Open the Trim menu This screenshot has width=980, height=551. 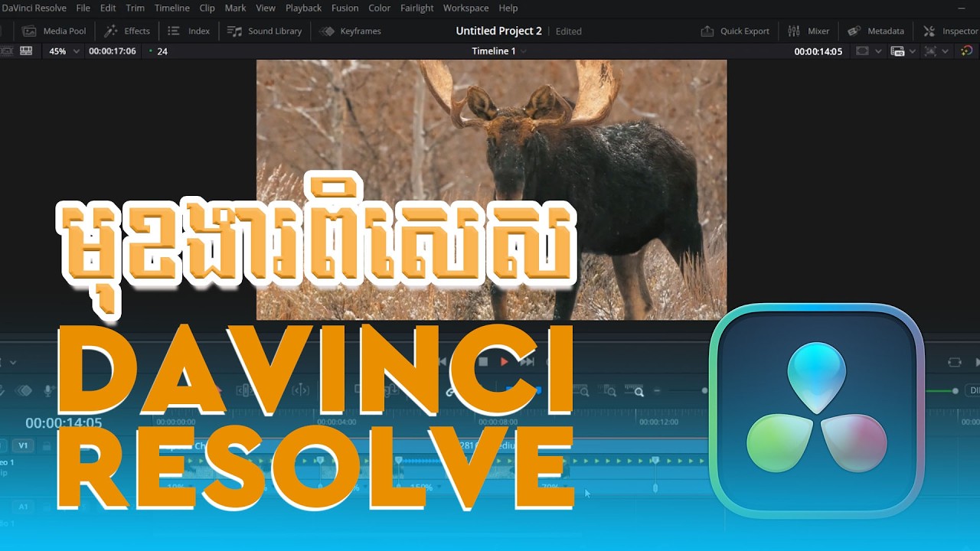click(135, 8)
